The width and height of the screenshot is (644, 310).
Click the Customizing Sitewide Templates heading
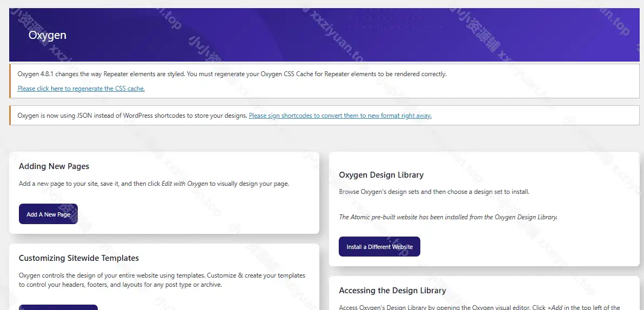click(x=79, y=258)
